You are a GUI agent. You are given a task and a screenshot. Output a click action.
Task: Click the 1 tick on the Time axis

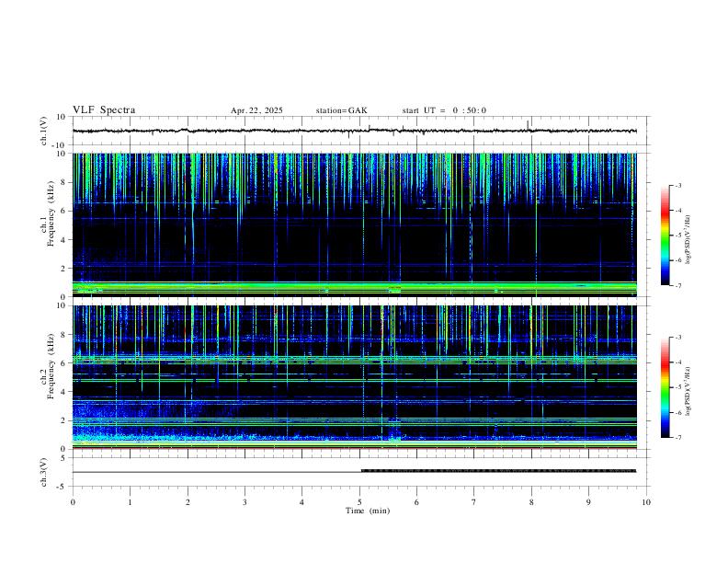click(x=130, y=502)
